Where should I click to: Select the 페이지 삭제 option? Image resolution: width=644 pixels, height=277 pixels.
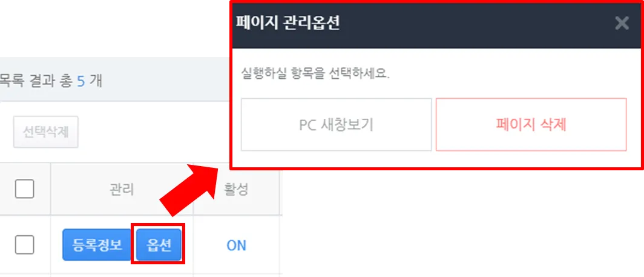(x=531, y=124)
